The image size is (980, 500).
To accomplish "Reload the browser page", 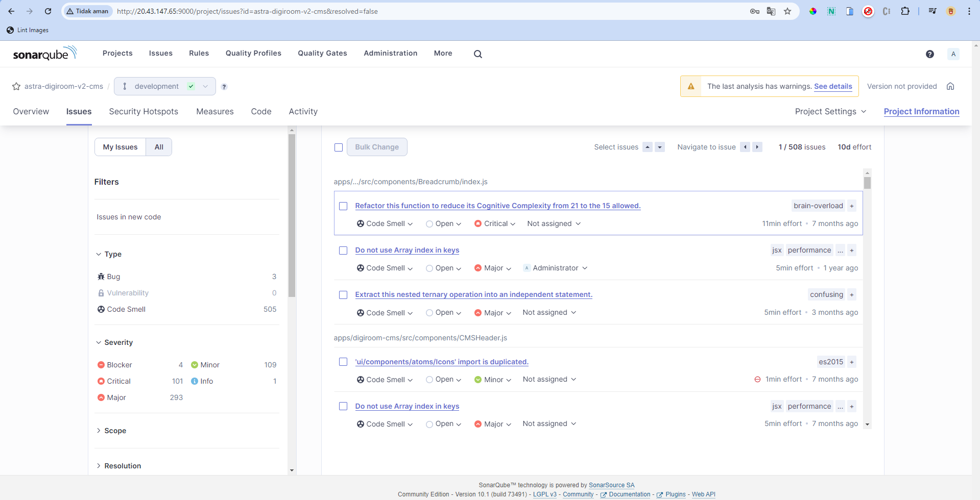I will tap(47, 11).
